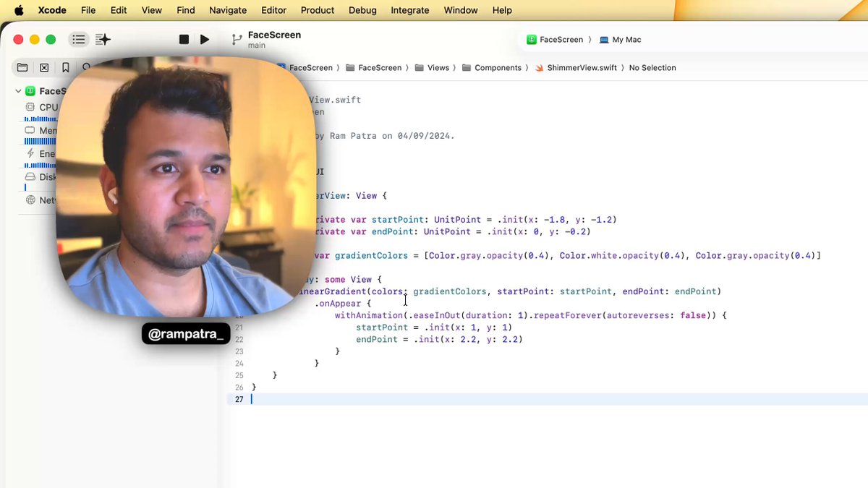868x488 pixels.
Task: Click the Run (play) button
Action: 205,40
